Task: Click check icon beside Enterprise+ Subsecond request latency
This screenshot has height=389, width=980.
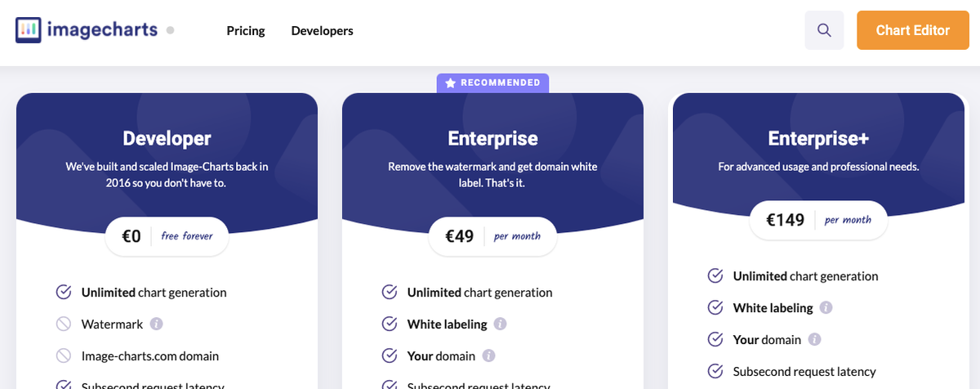Action: click(x=715, y=372)
